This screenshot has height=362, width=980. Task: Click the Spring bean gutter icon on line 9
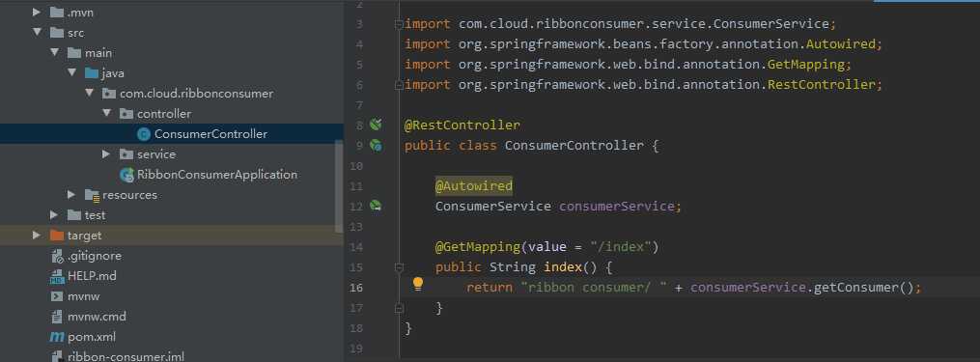tap(375, 145)
